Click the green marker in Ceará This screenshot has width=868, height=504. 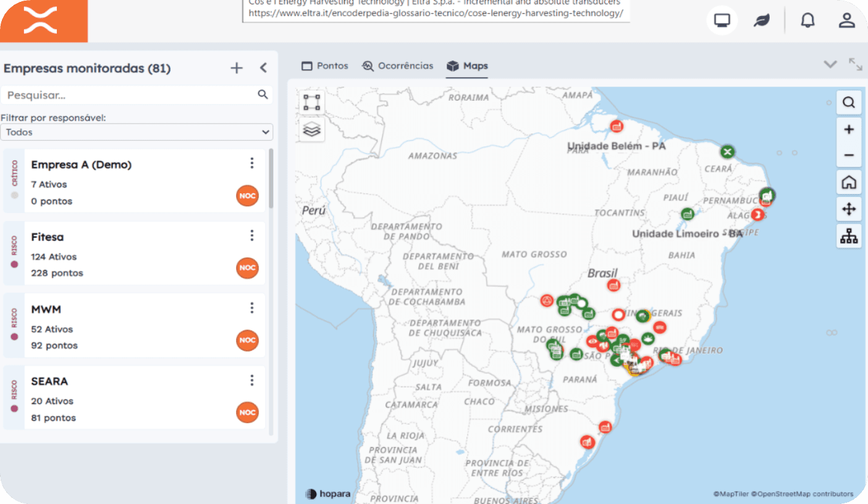(728, 151)
